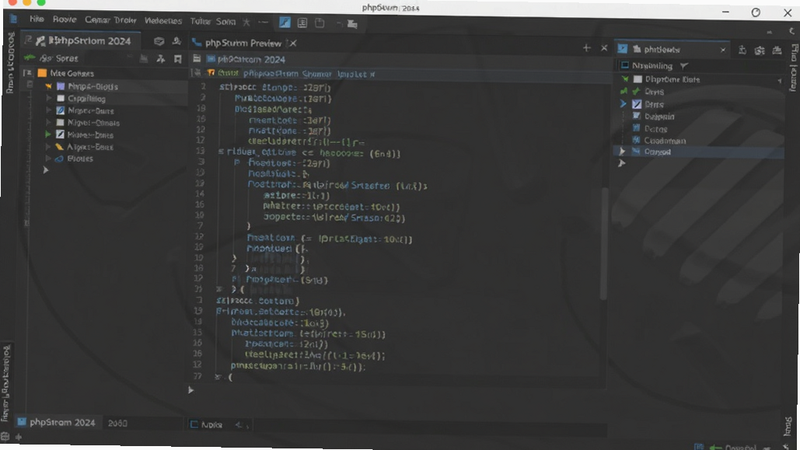Expand the Aigpei-Emee tree node
The image size is (800, 450).
tap(49, 147)
